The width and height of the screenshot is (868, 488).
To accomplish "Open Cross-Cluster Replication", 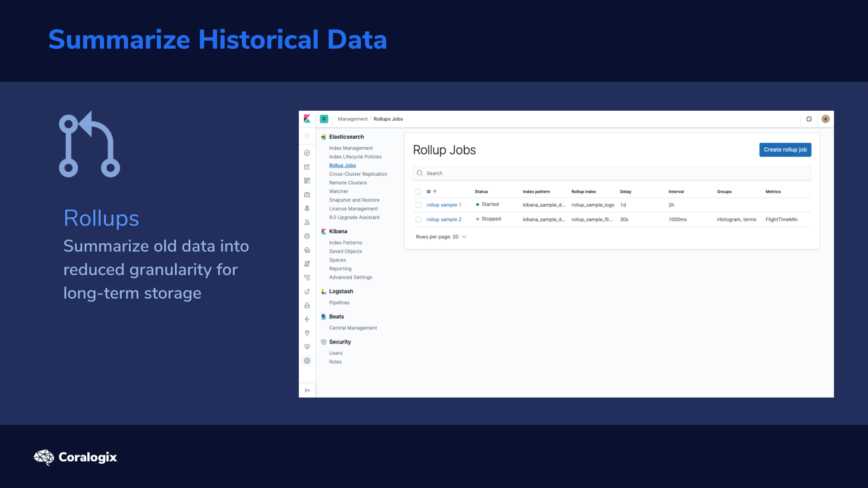I will pyautogui.click(x=358, y=174).
